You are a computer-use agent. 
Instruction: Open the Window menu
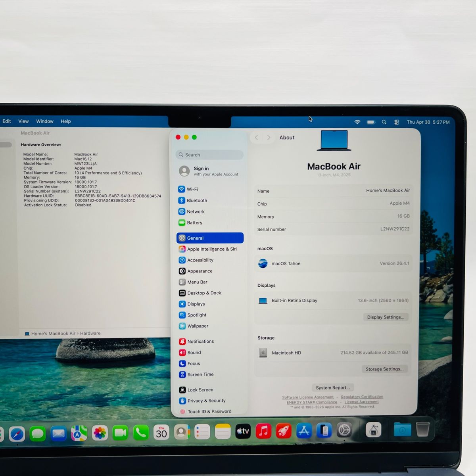click(x=45, y=121)
